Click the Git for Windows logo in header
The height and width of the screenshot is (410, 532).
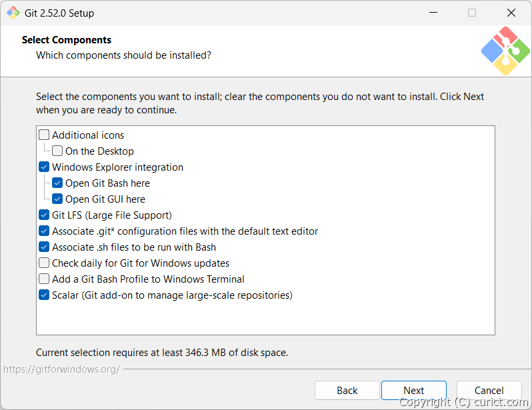point(505,51)
